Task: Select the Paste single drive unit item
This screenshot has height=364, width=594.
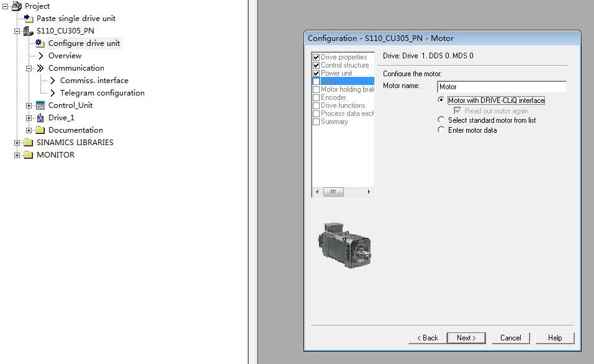Action: tap(76, 18)
